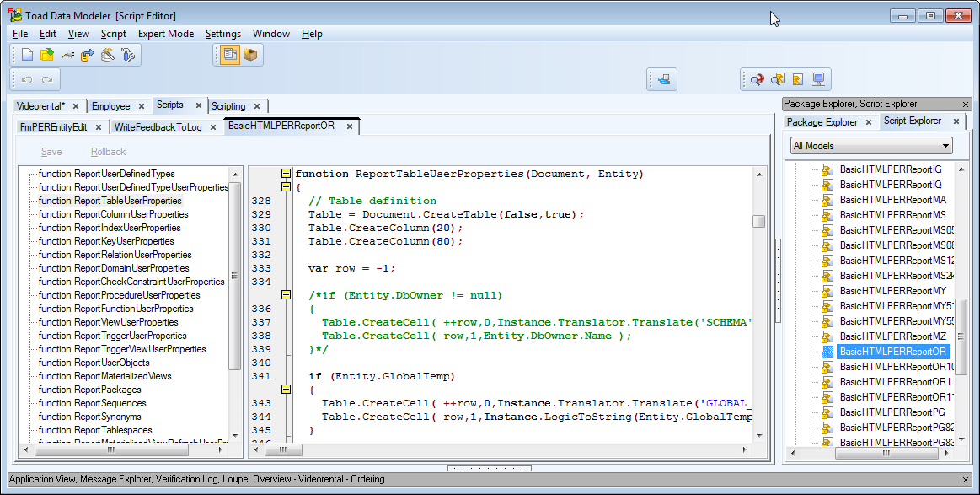This screenshot has width=980, height=495.
Task: Click the blank page New icon
Action: click(x=27, y=56)
